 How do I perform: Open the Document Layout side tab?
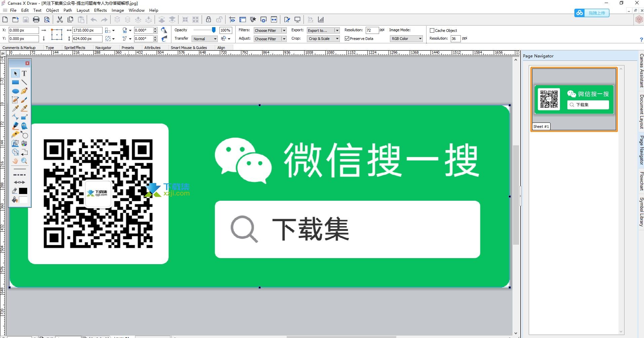(x=641, y=111)
